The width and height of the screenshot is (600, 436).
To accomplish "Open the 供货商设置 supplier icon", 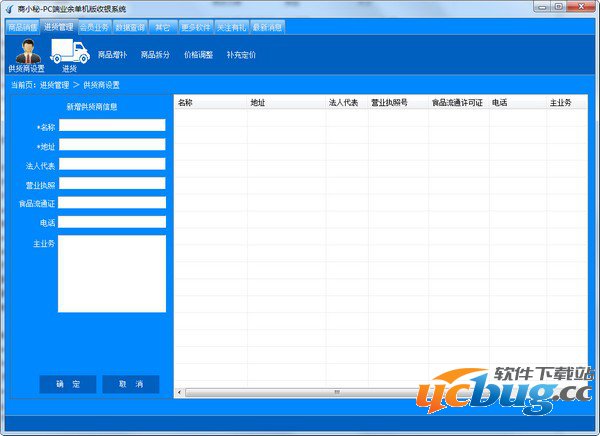I will tap(27, 56).
